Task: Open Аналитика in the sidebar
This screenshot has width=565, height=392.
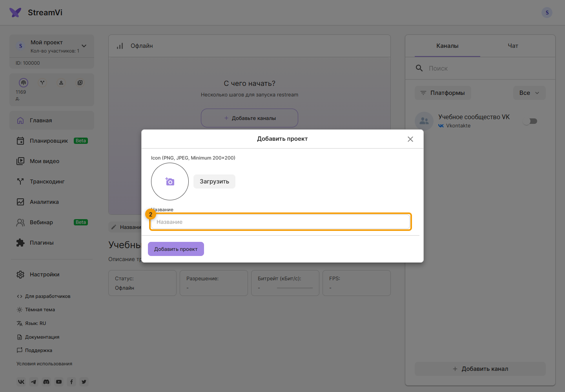Action: [x=52, y=202]
